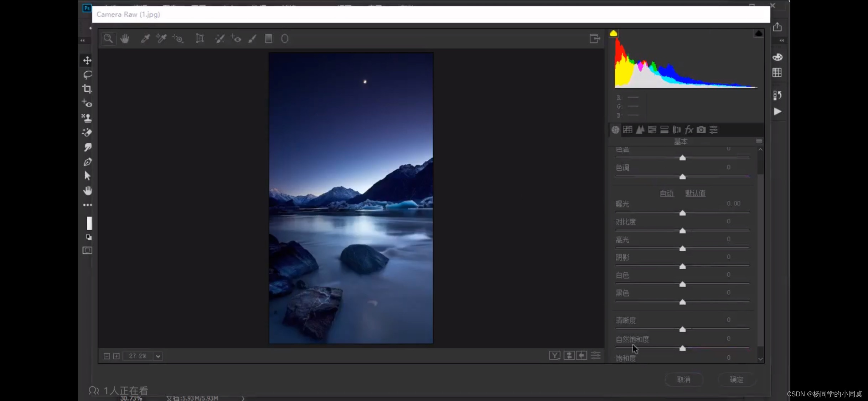Open the Basic panel options menu
This screenshot has width=868, height=401.
coord(759,142)
